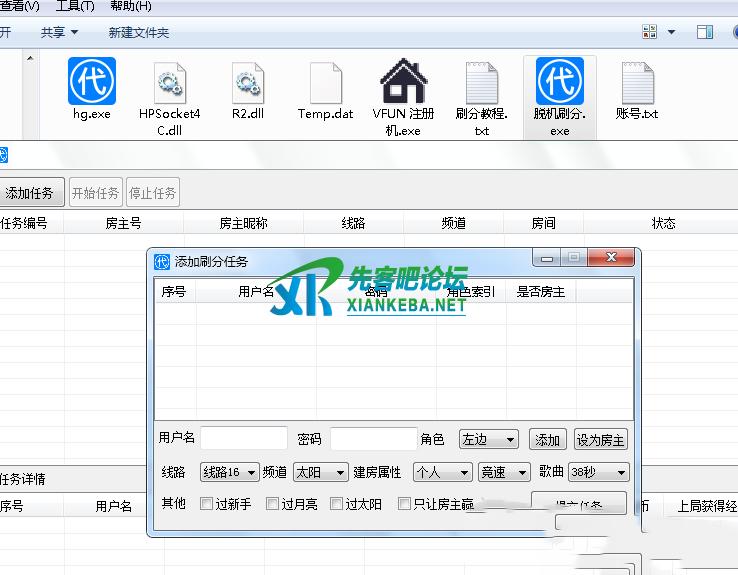Click the 刷分教程.txt file icon
Screen dimensions: 738x575
coord(482,84)
